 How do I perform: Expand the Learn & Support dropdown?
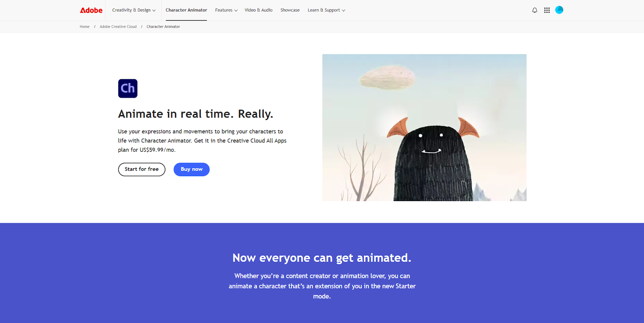click(326, 10)
